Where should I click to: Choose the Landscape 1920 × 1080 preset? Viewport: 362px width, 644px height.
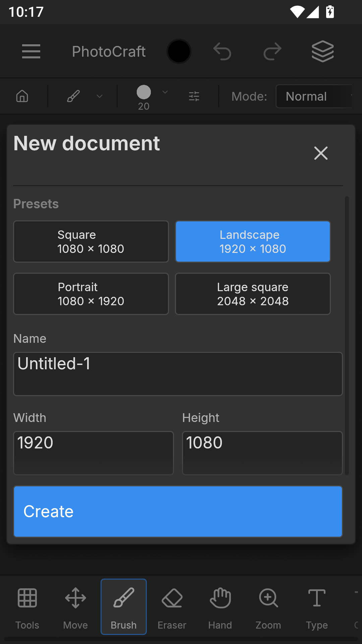[x=253, y=241]
